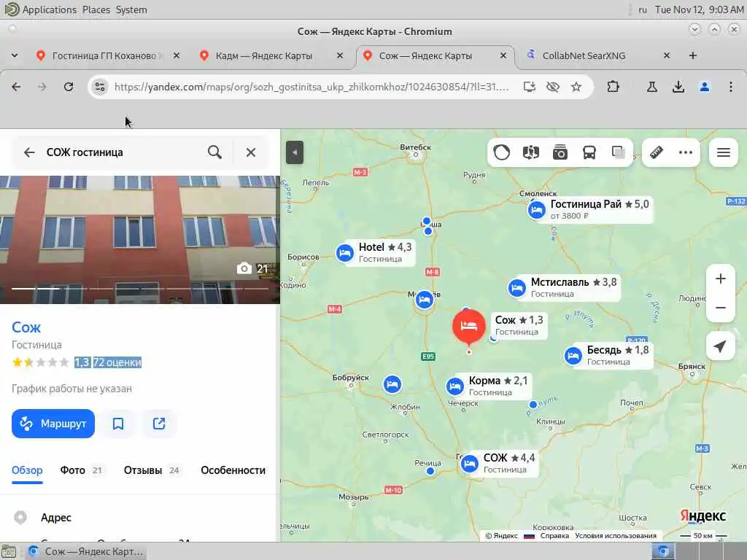Click the install app icon in address bar

click(530, 87)
